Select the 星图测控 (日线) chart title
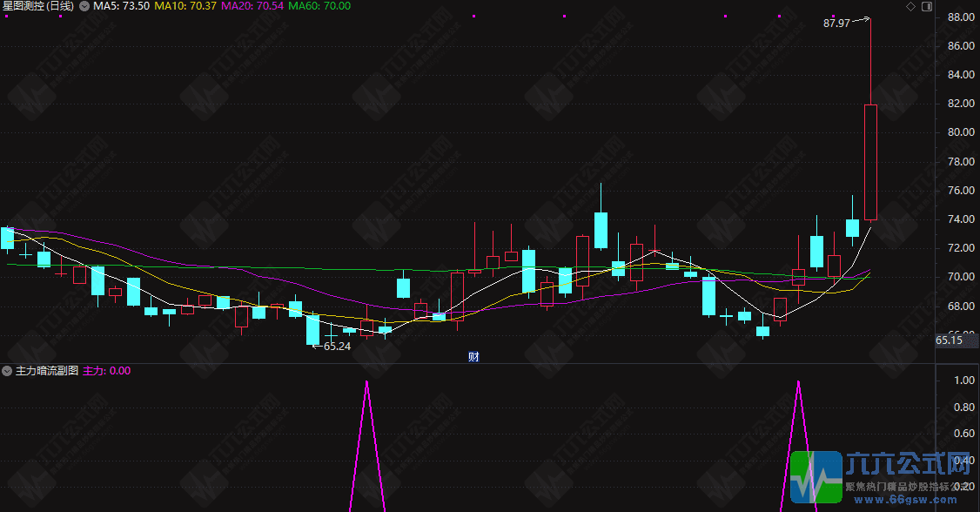The width and height of the screenshot is (980, 512). click(x=38, y=6)
